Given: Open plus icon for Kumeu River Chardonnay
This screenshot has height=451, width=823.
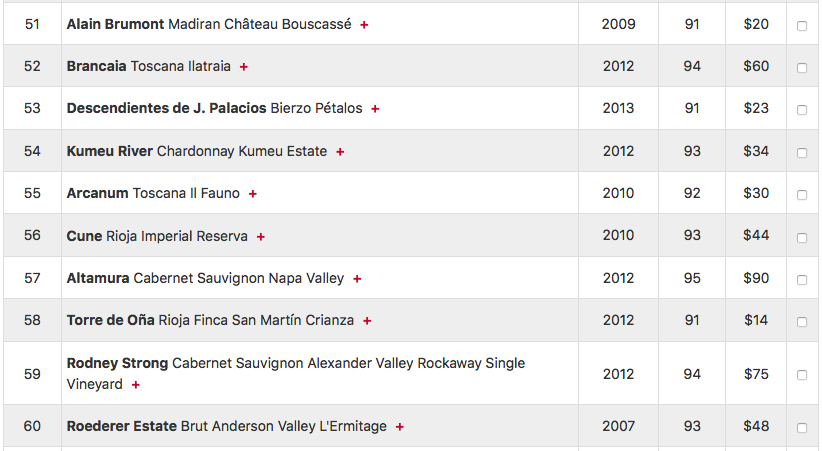Looking at the screenshot, I should (x=340, y=152).
